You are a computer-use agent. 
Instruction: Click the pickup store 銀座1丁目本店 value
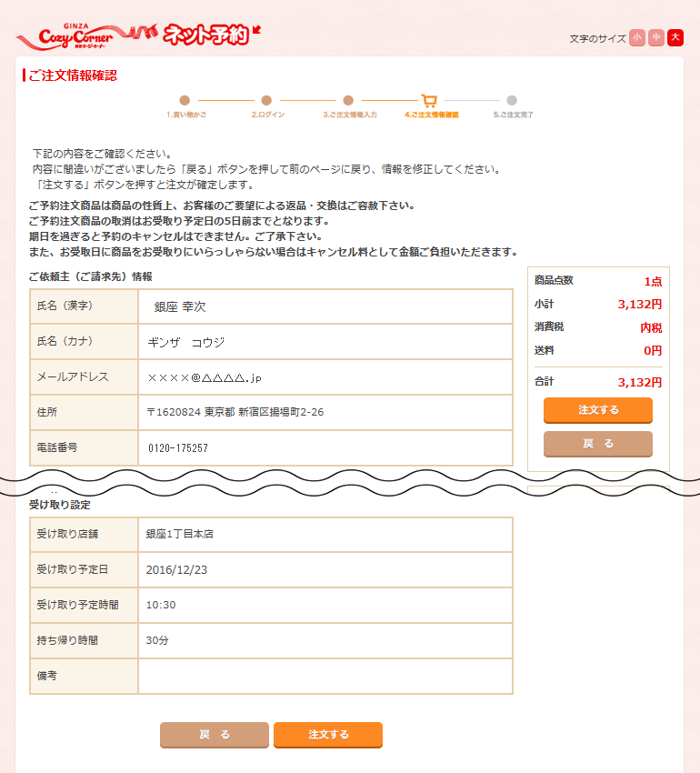pyautogui.click(x=180, y=535)
